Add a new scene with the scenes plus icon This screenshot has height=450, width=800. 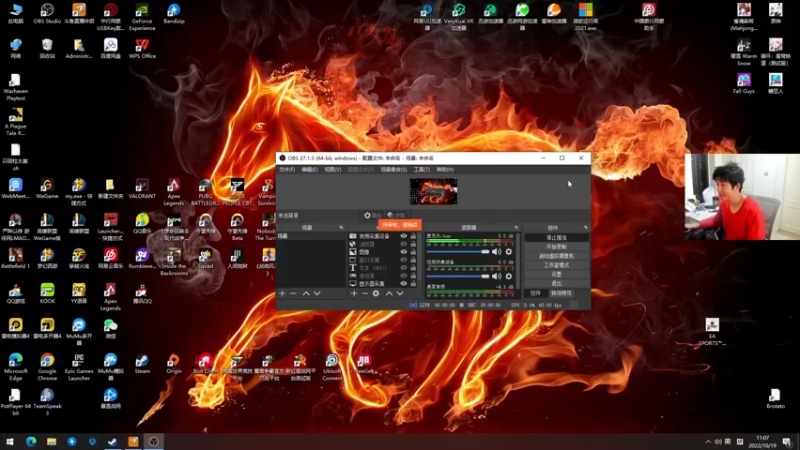282,293
